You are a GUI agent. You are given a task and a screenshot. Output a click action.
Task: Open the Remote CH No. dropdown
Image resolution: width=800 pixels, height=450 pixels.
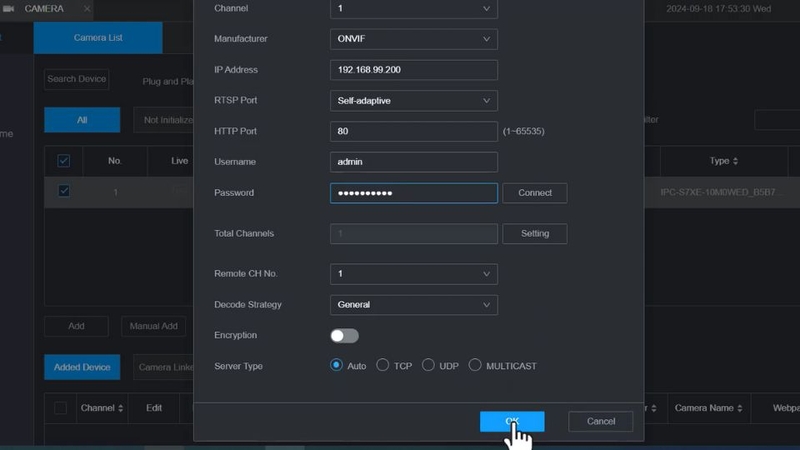coord(414,274)
